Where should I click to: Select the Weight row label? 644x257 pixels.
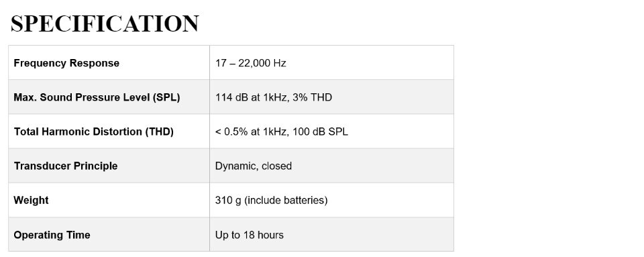(x=32, y=201)
